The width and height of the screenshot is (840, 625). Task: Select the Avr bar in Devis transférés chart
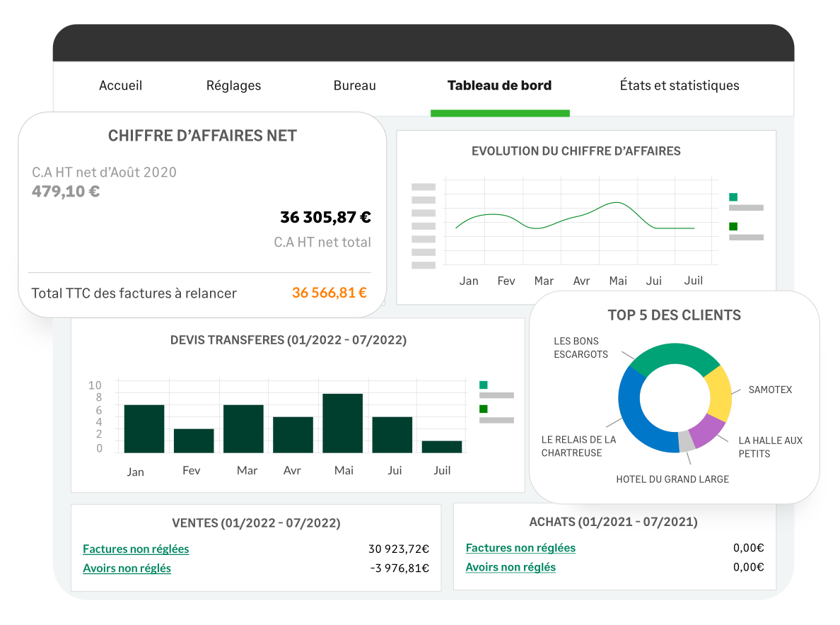click(x=293, y=435)
